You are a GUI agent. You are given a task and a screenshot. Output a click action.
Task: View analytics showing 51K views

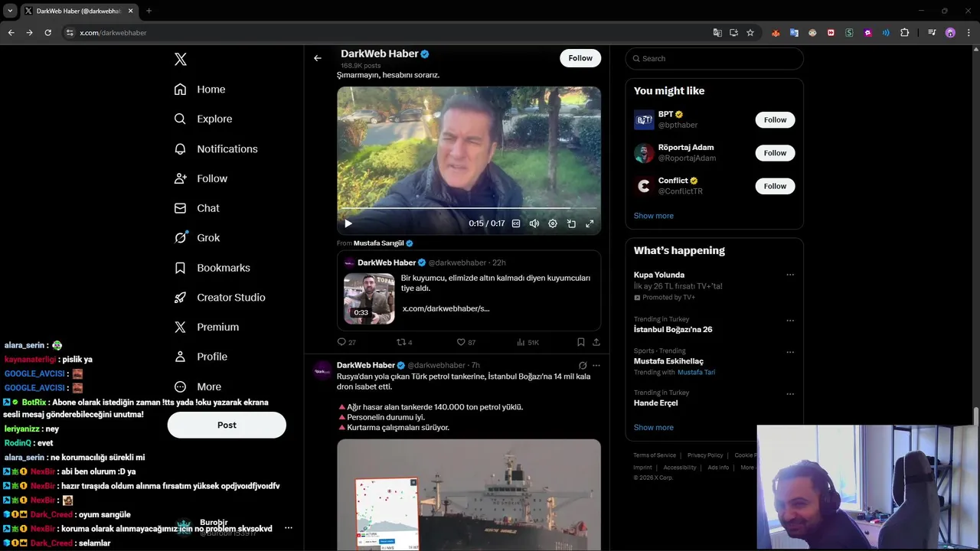[x=528, y=342]
